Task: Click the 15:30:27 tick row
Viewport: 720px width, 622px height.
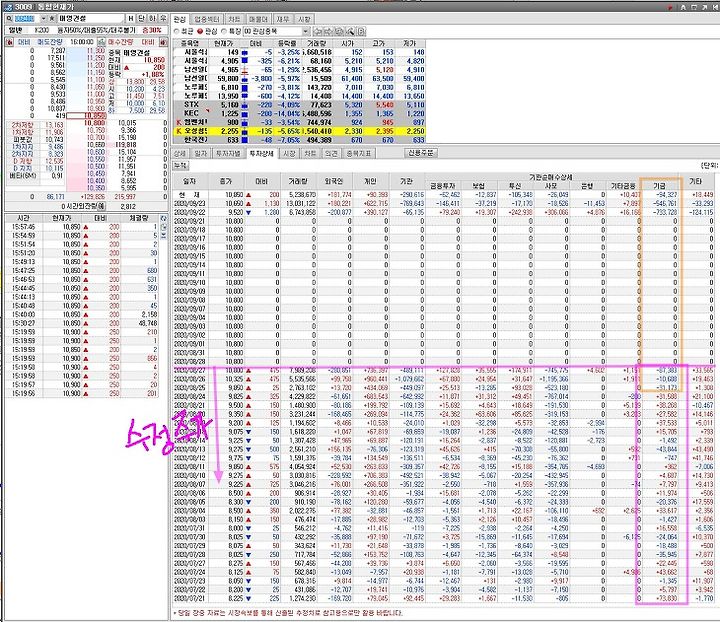Action: (82, 323)
